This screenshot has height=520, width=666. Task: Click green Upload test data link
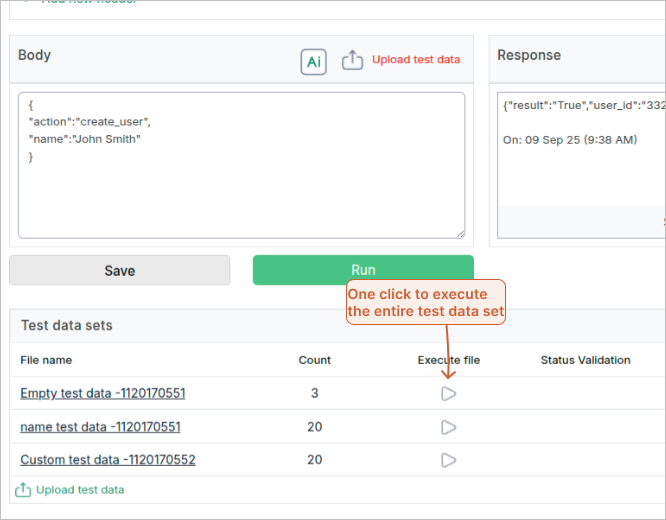(x=80, y=490)
